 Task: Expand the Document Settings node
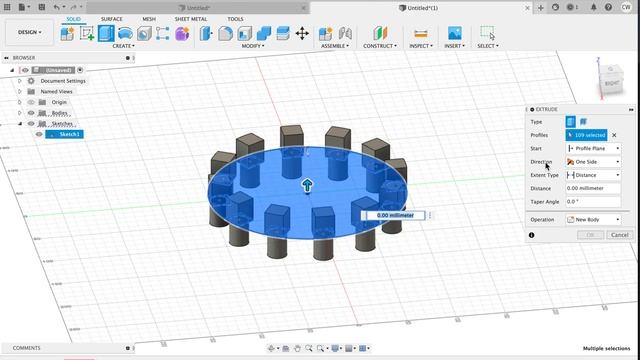(x=19, y=81)
